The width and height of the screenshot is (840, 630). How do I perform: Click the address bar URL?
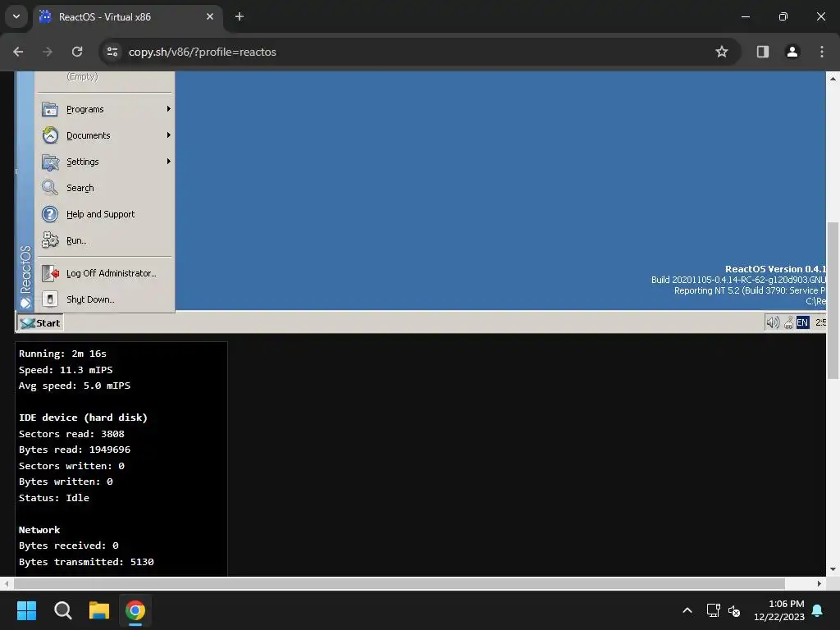[203, 52]
